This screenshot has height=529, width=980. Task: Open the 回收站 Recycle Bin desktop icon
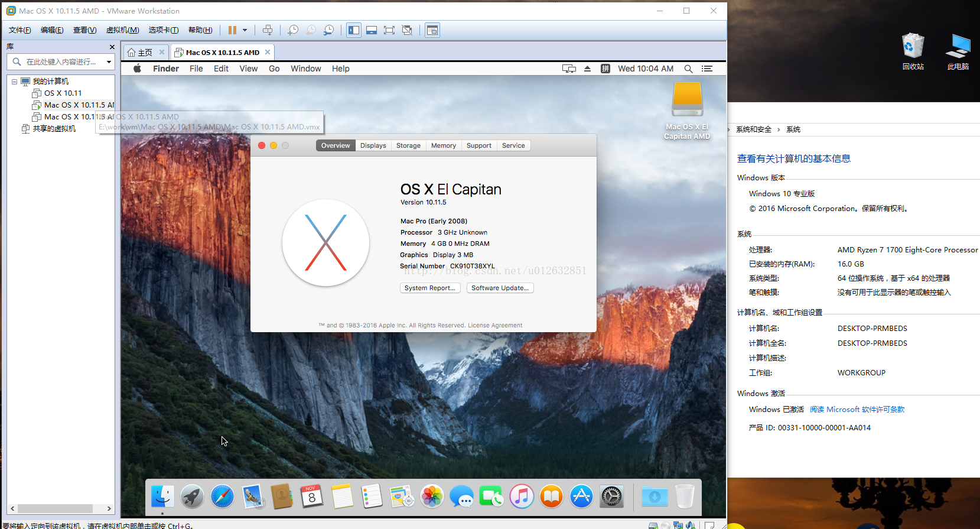pyautogui.click(x=913, y=51)
